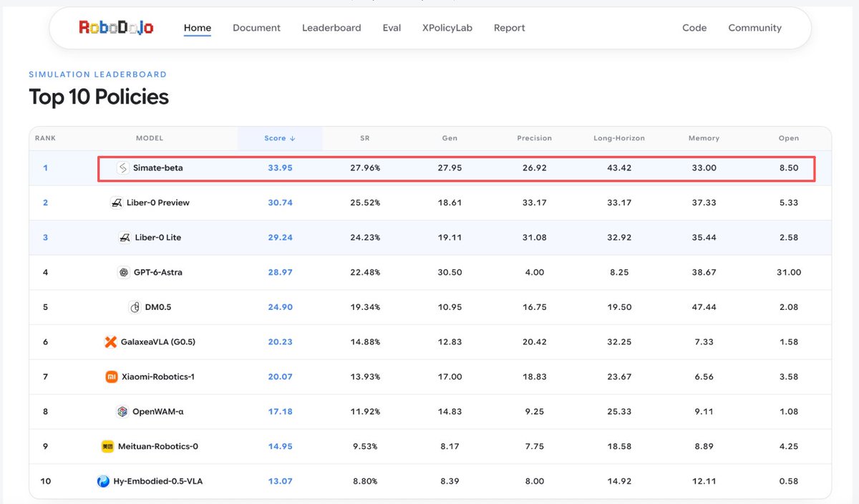Click rank number 3
The width and height of the screenshot is (859, 504).
45,238
